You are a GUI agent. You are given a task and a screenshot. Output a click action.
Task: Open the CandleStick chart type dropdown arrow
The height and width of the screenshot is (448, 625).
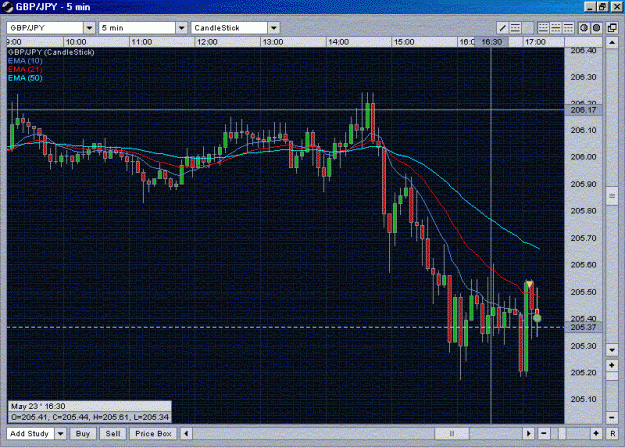tap(273, 28)
